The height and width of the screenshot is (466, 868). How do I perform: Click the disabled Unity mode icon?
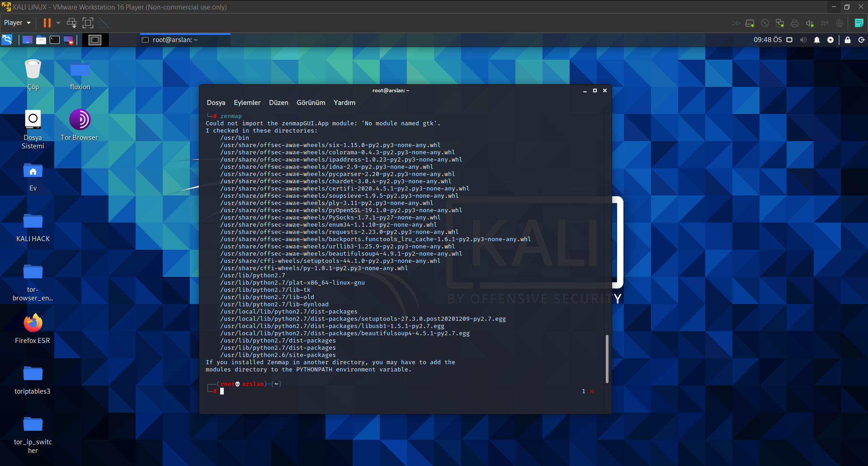click(x=104, y=23)
